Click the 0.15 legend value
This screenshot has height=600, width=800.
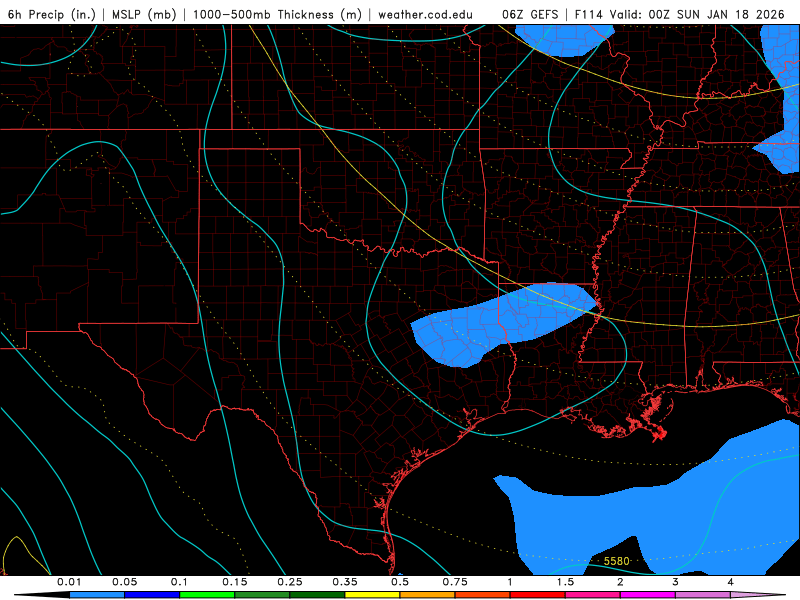coord(235,582)
